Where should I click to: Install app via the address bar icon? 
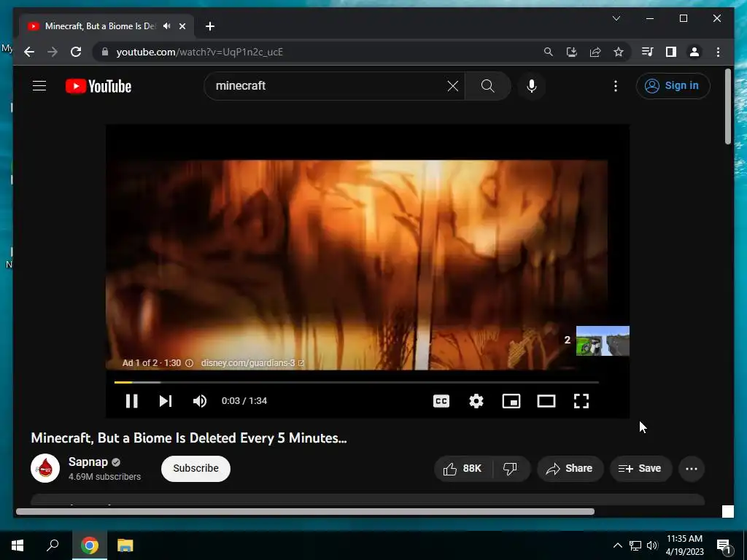572,52
